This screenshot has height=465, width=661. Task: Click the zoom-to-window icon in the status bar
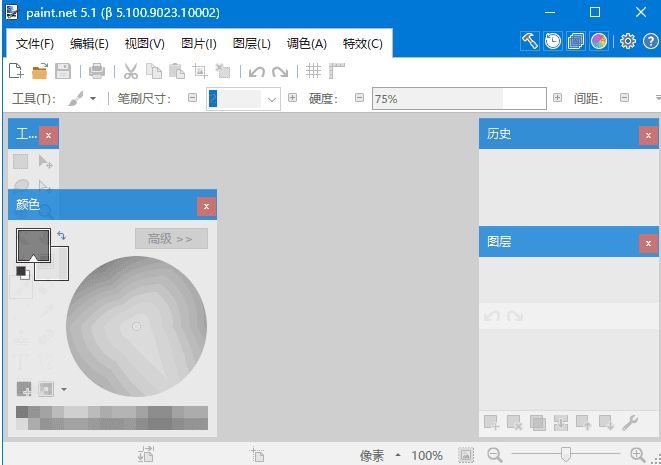click(x=466, y=455)
